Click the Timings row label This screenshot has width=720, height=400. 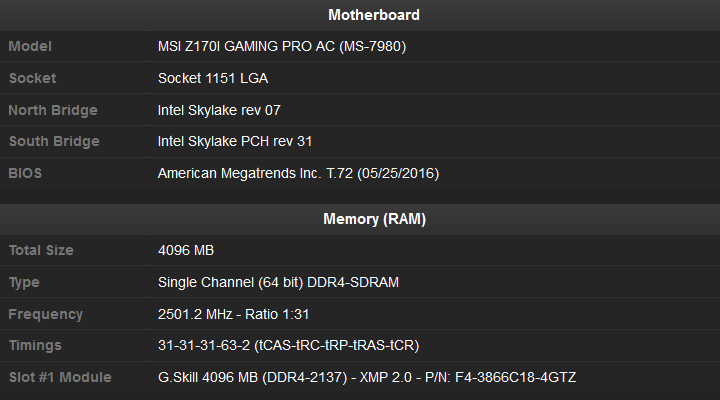[35, 345]
